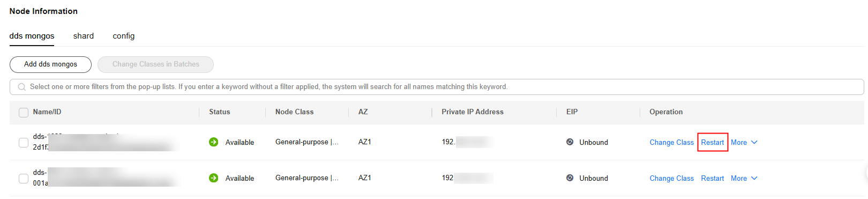The image size is (868, 199).
Task: Open Change Class for the second node
Action: coord(672,178)
